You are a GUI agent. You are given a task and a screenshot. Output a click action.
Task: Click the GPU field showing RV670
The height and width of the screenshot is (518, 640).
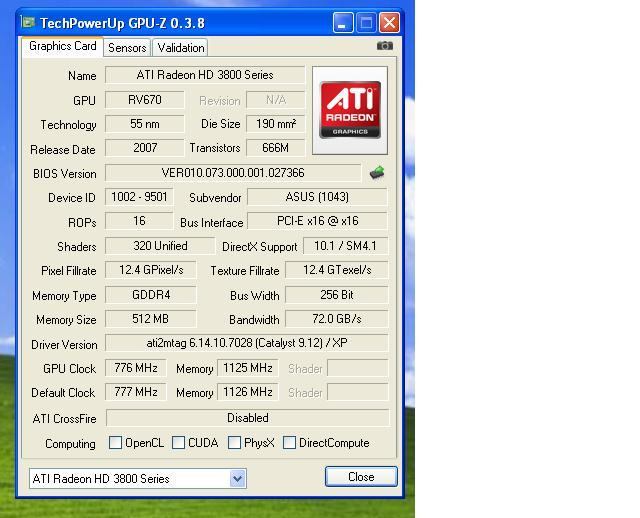coord(144,100)
